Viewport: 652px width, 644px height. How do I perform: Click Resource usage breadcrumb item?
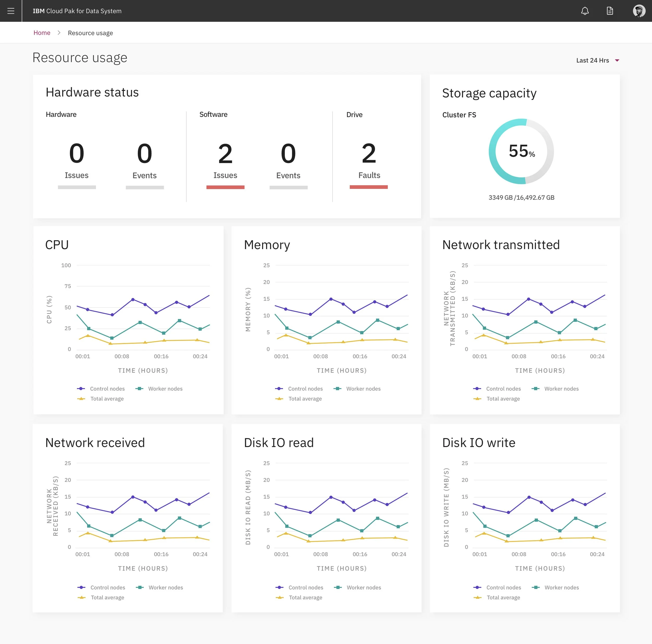click(x=90, y=33)
